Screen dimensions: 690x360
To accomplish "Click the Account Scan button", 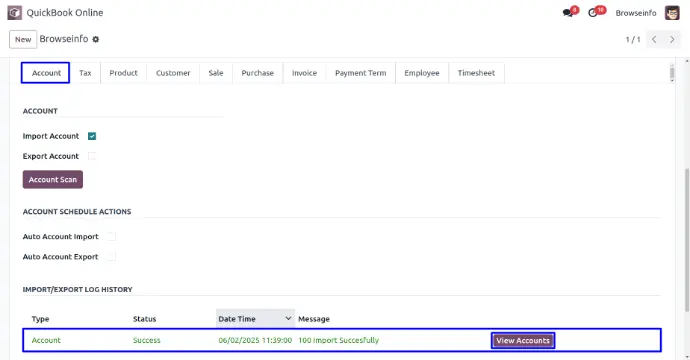I will click(x=53, y=180).
